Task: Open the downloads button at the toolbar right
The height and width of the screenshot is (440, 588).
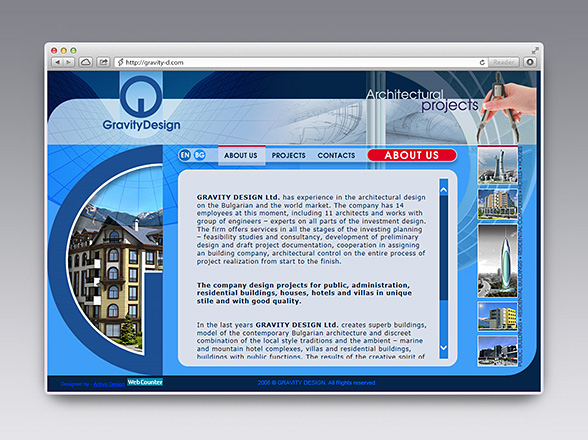Action: point(530,62)
